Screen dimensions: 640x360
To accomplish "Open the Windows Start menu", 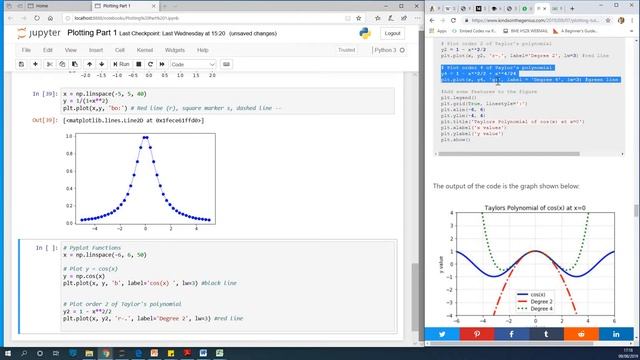I will click(x=8, y=353).
